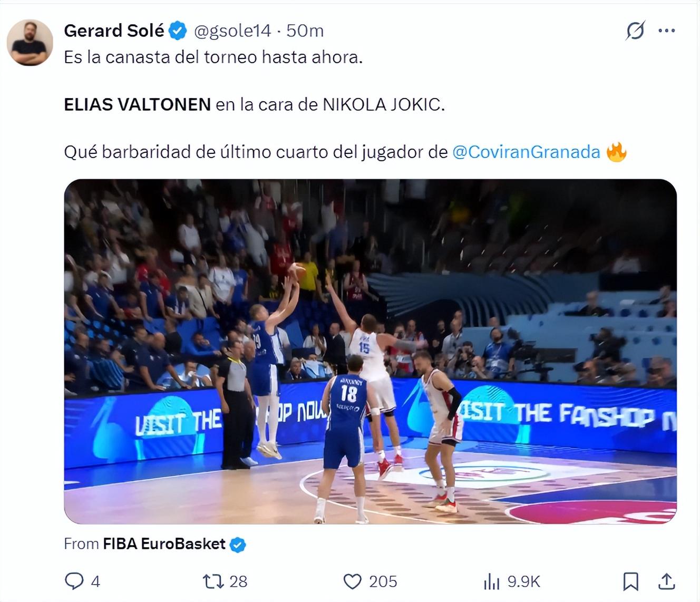The image size is (700, 602).
Task: Play the EuroBasket video clip
Action: (x=370, y=351)
